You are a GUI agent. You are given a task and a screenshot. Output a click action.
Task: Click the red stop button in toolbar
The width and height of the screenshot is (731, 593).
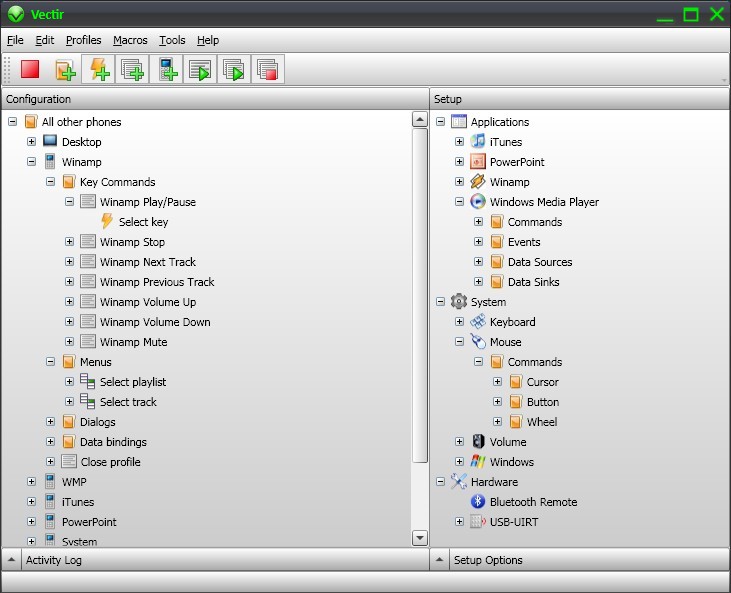30,70
